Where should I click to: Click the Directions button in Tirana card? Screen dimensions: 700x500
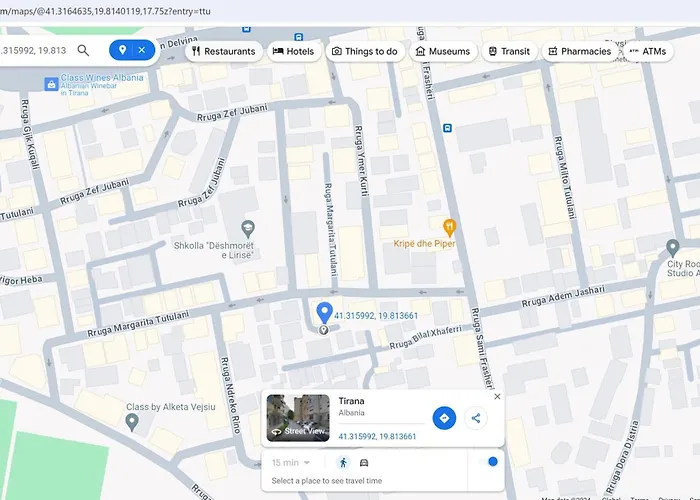tap(444, 418)
